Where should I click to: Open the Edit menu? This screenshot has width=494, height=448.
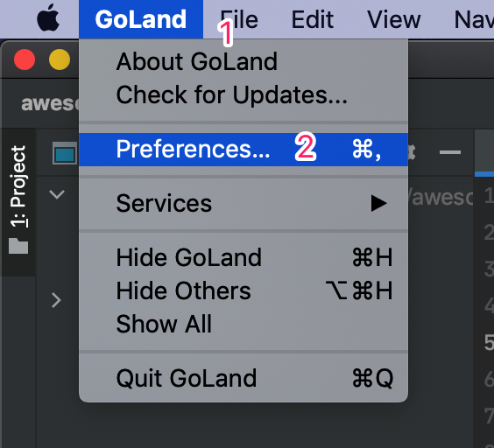312,19
